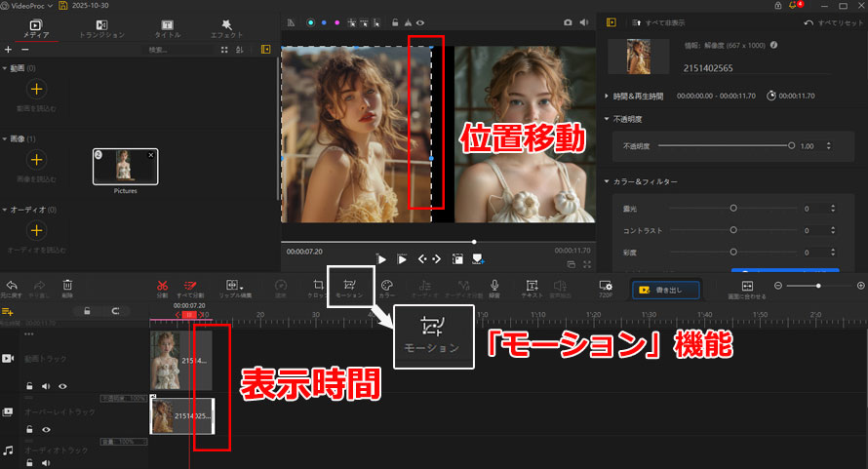This screenshot has width=868, height=469.
Task: Adjust the timeline zoom slider
Action: (817, 286)
